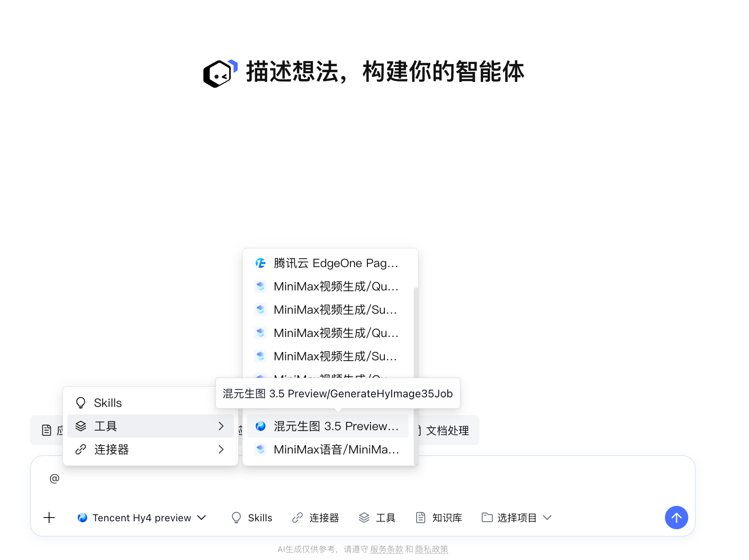The width and height of the screenshot is (749, 560).
Task: Click the Skills lightbulb button in input toolbar
Action: (x=252, y=518)
